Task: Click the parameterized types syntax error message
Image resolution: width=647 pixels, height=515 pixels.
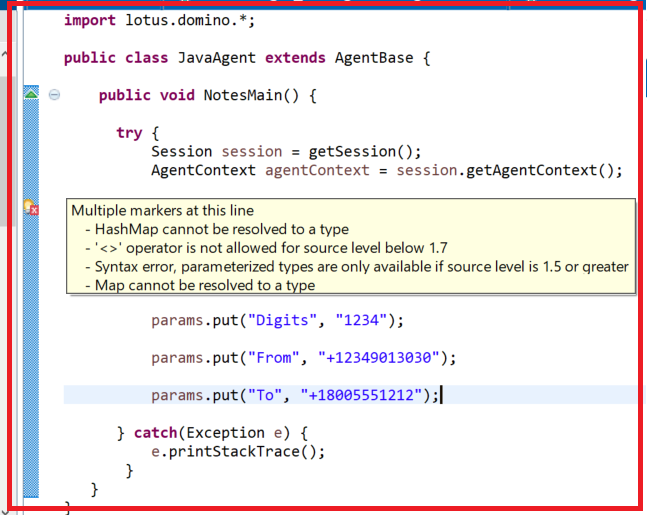Action: (x=361, y=267)
